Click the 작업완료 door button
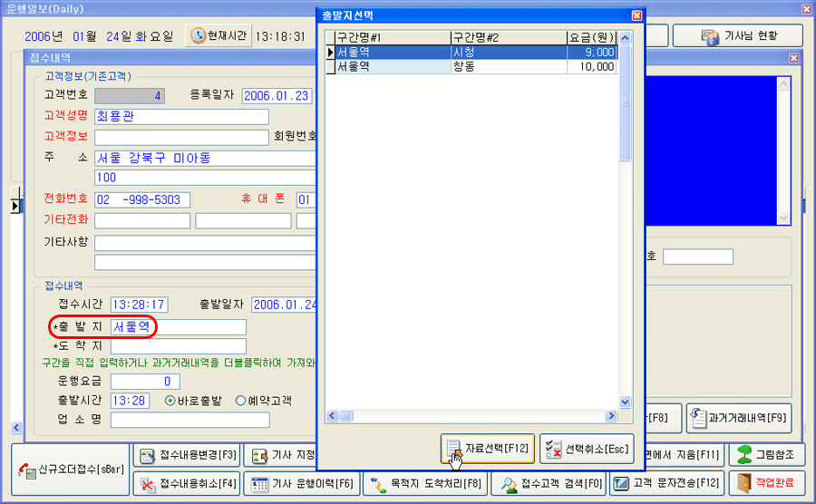This screenshot has width=816, height=504. [766, 484]
